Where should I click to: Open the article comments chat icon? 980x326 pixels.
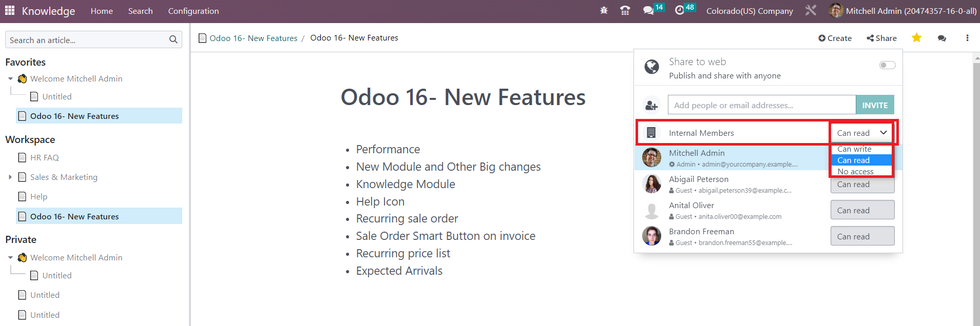[x=941, y=38]
